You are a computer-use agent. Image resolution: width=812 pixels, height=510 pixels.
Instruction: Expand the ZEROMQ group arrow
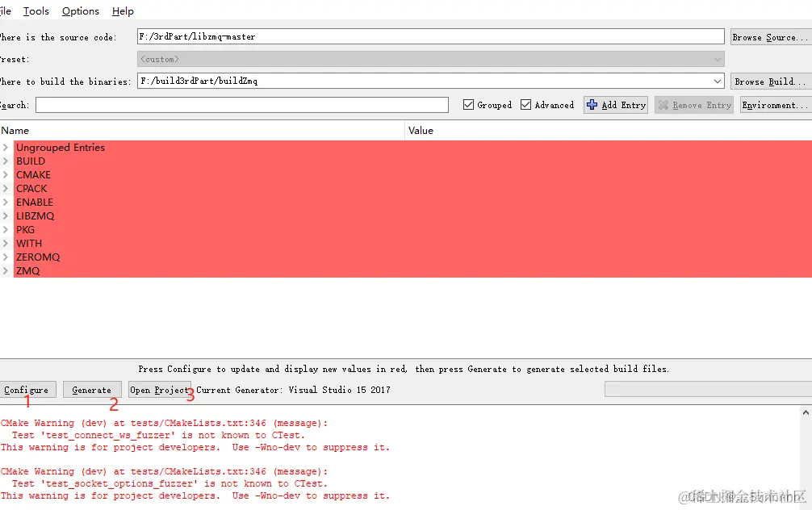click(5, 257)
